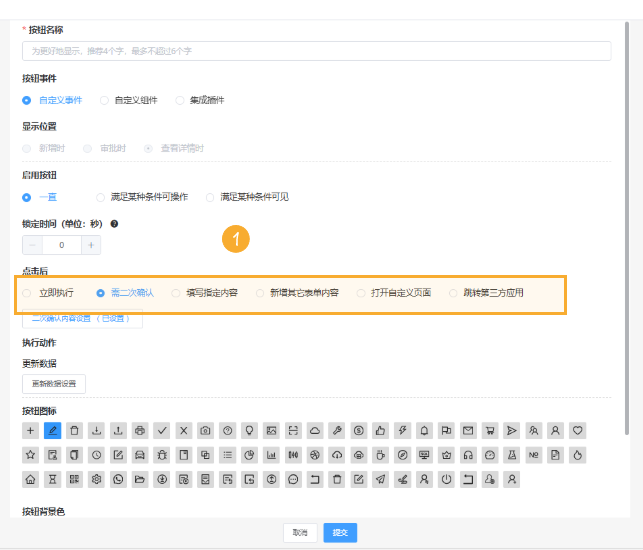643x550 pixels.
Task: Choose the shopping cart button icon
Action: (490, 431)
